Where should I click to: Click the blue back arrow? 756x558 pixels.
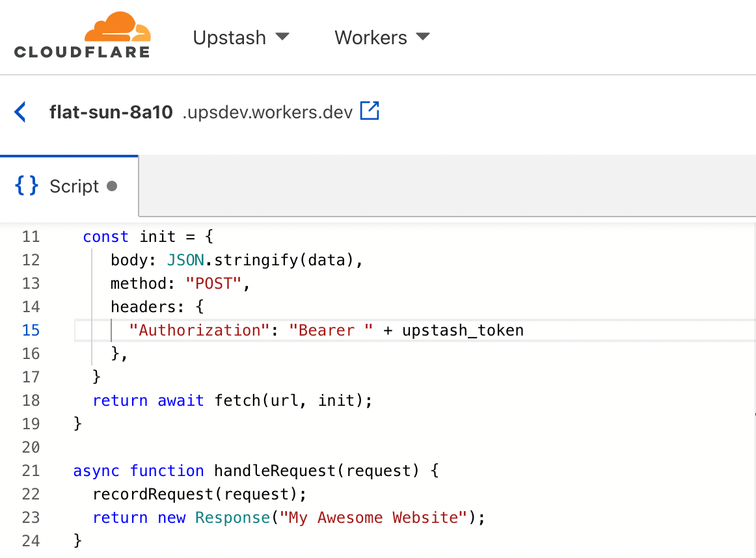(x=20, y=111)
